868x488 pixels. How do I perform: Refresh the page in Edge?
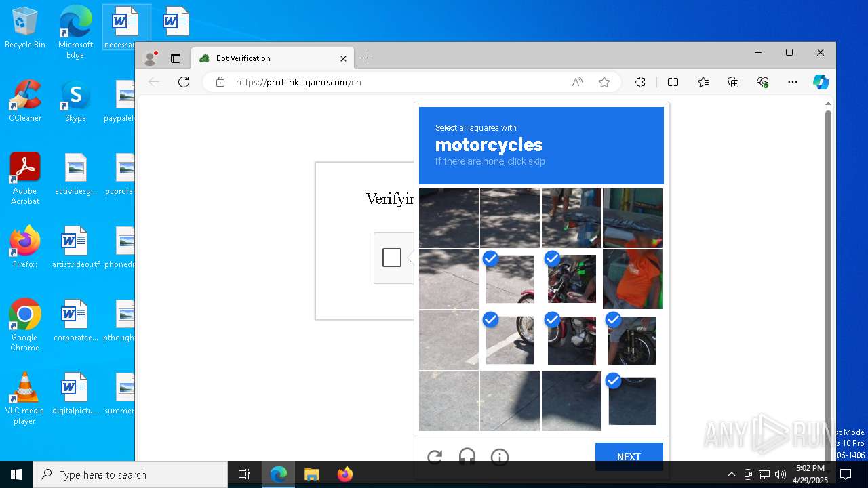(184, 82)
